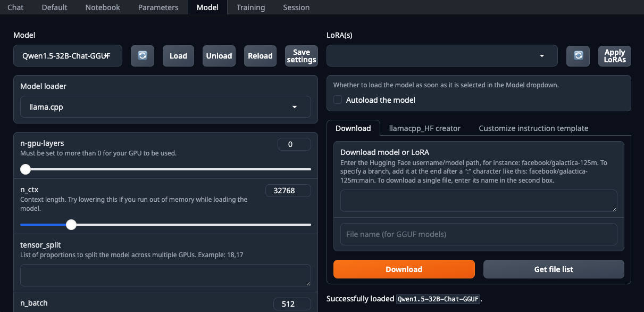Click the tensor_split text area
This screenshot has height=312, width=644.
tap(165, 275)
